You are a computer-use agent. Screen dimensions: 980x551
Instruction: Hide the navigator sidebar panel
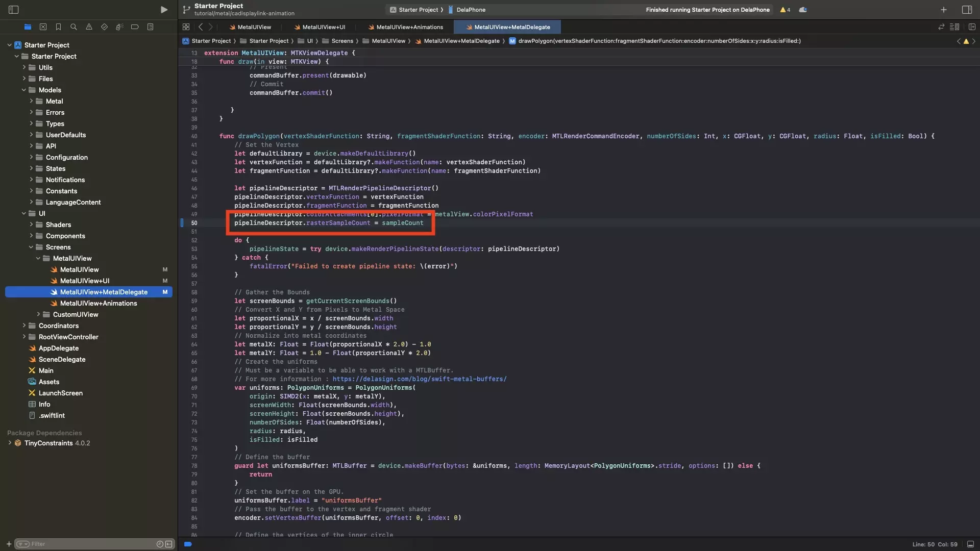[x=14, y=10]
